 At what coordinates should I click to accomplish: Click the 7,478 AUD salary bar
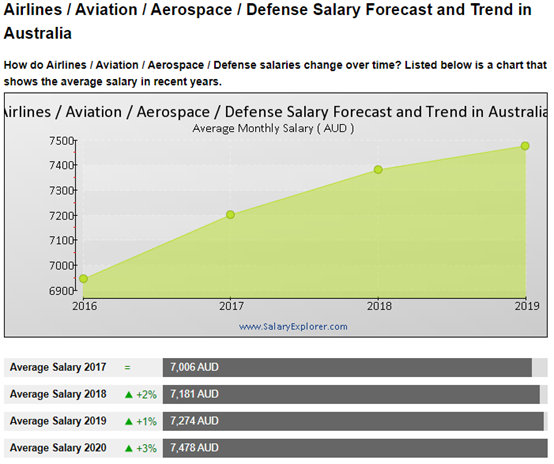pyautogui.click(x=355, y=448)
